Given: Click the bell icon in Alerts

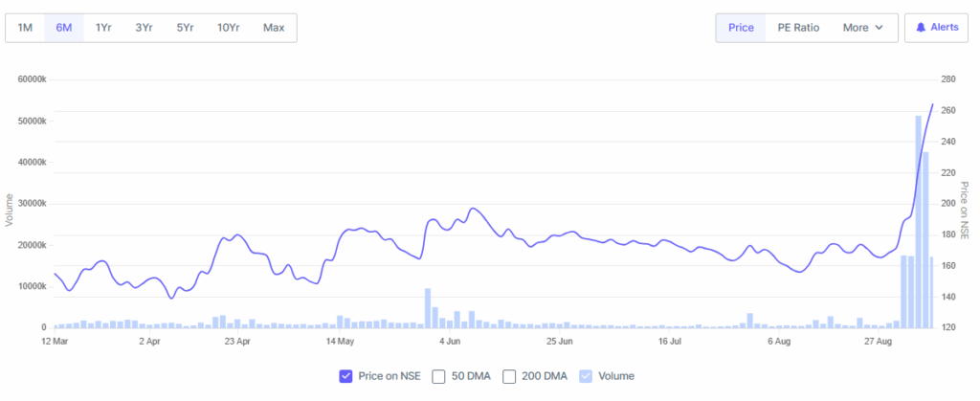Looking at the screenshot, I should point(922,28).
